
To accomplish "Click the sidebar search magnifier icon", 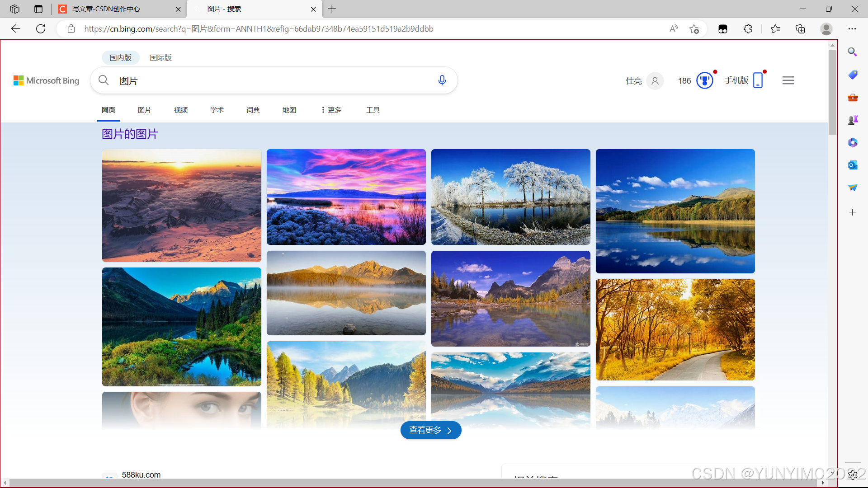I will [853, 52].
